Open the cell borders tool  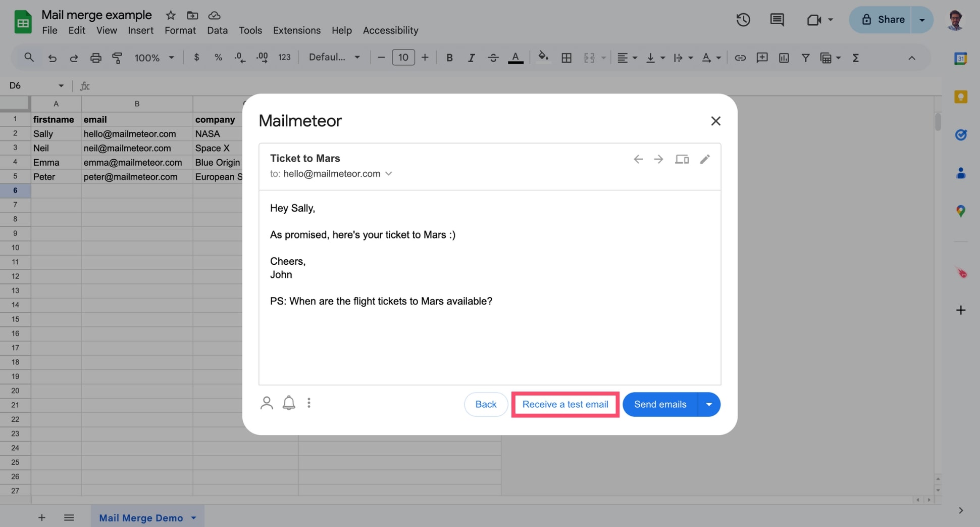coord(566,58)
